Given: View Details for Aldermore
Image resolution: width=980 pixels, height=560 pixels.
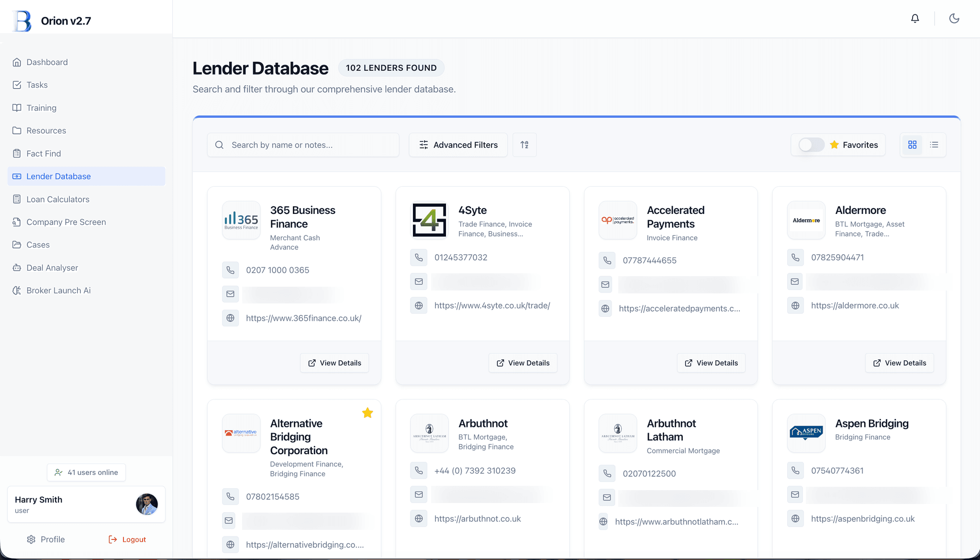Looking at the screenshot, I should [900, 363].
